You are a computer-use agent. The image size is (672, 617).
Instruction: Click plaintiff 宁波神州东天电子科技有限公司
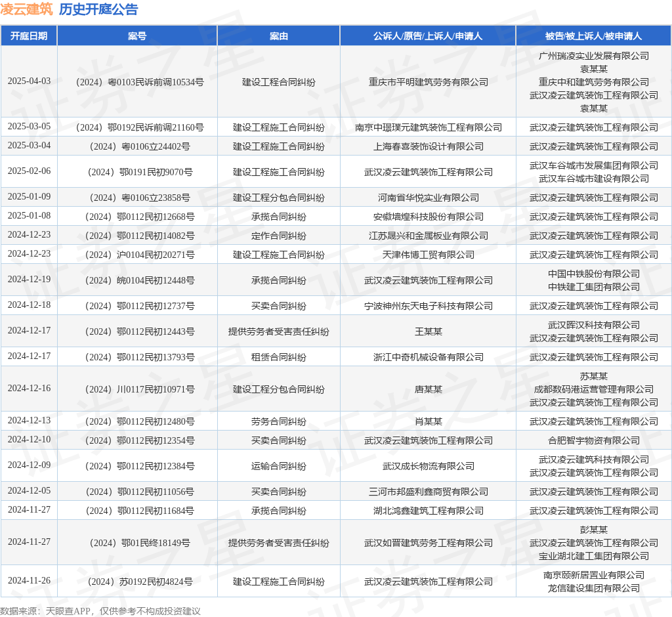click(x=428, y=306)
